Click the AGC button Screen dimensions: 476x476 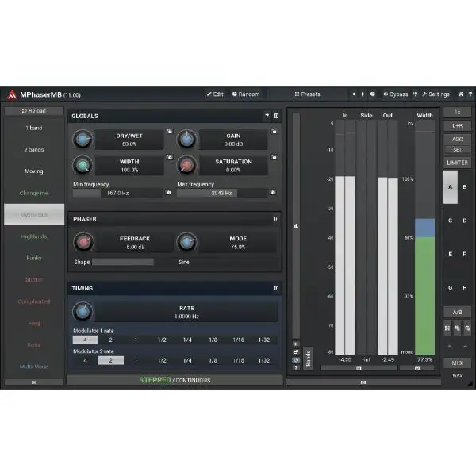(458, 140)
